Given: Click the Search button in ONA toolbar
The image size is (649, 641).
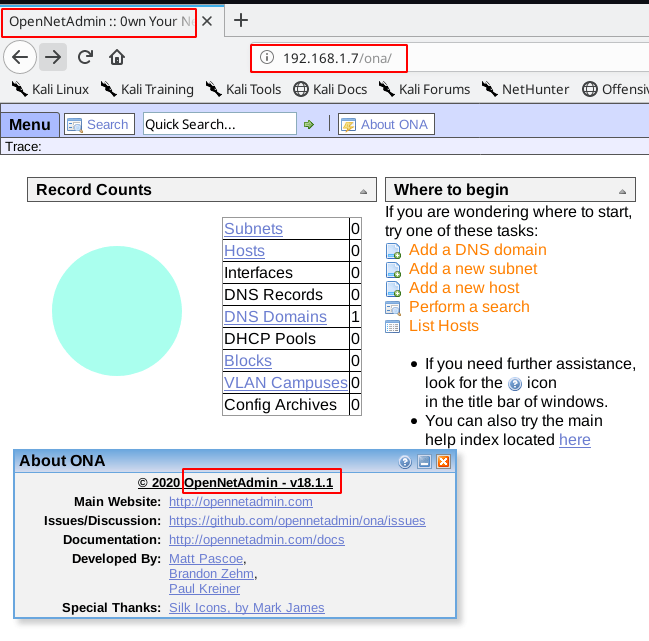Looking at the screenshot, I should tap(99, 124).
